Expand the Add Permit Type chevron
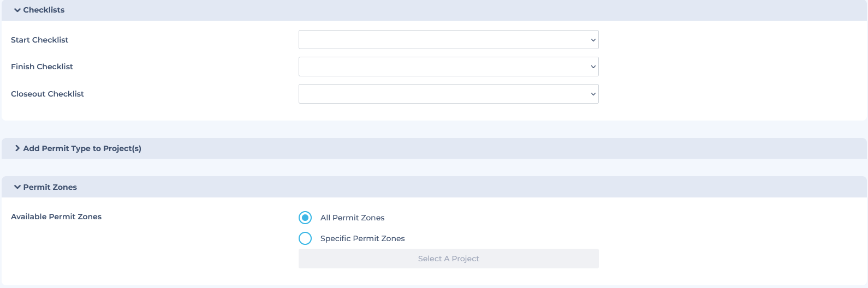Viewport: 868px width, 288px height. [x=17, y=148]
